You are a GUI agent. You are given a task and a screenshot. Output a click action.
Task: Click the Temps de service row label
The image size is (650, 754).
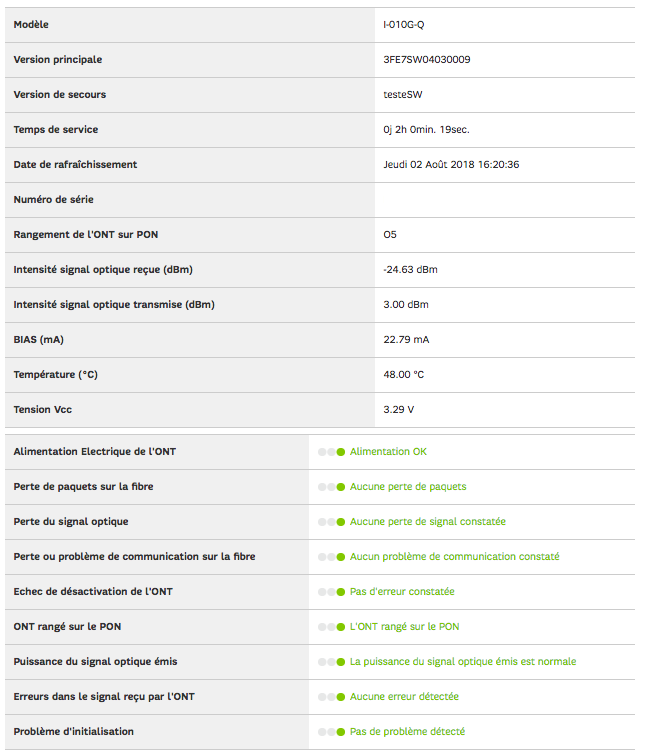[56, 130]
